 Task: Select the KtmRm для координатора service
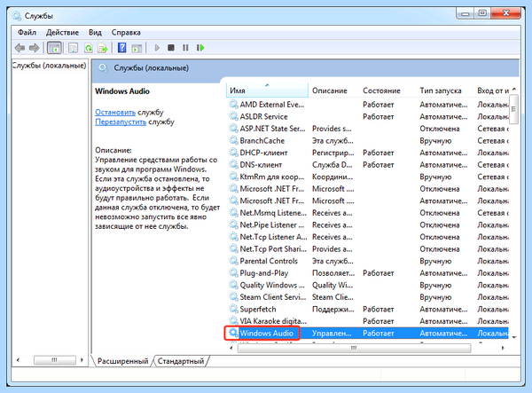(368, 177)
